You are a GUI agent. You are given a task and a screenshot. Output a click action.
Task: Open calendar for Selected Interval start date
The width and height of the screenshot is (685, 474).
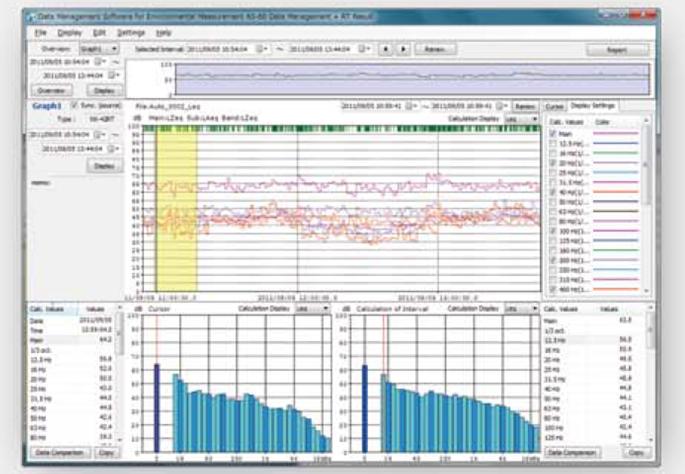click(x=261, y=48)
